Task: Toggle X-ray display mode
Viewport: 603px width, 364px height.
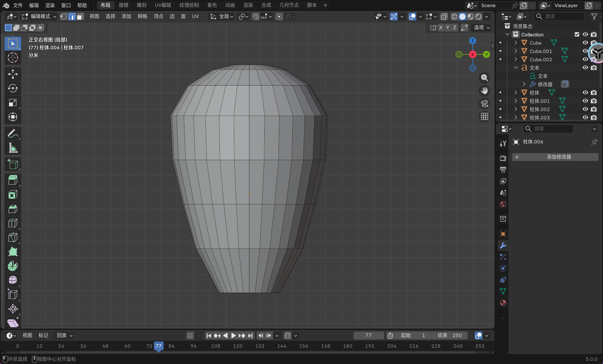Action: [444, 17]
